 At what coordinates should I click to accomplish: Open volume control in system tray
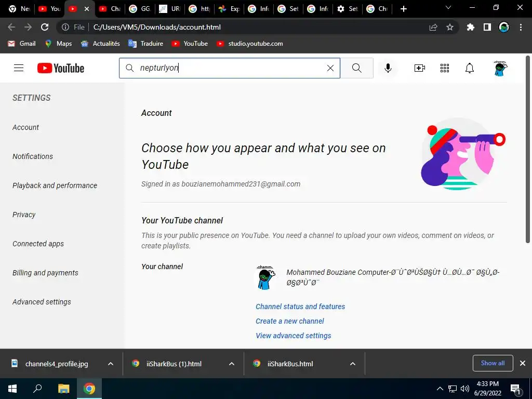pyautogui.click(x=465, y=389)
